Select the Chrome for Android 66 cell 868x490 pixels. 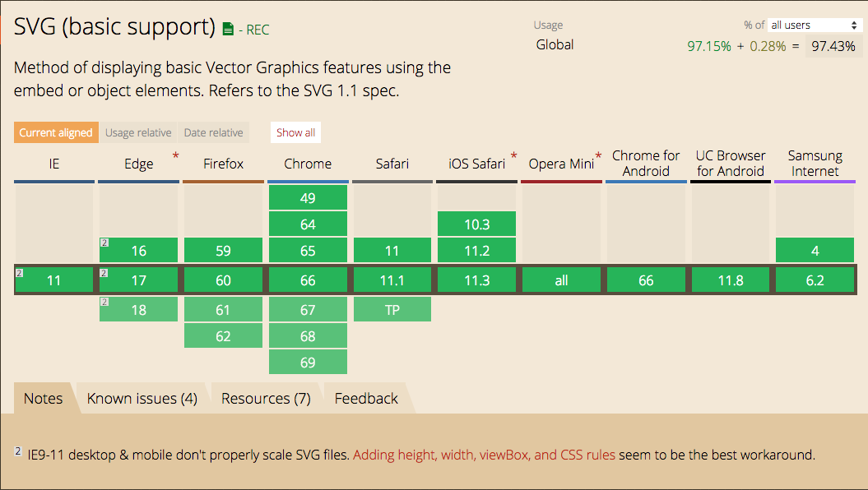(646, 280)
